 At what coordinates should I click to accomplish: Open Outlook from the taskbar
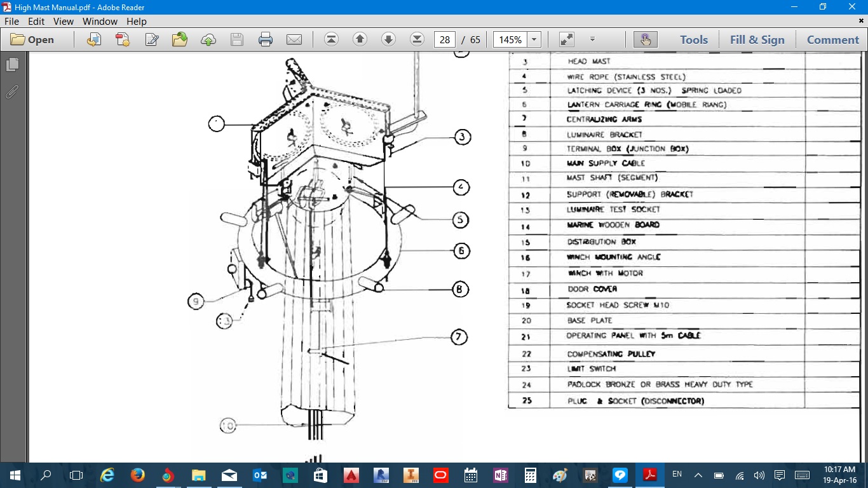(260, 475)
